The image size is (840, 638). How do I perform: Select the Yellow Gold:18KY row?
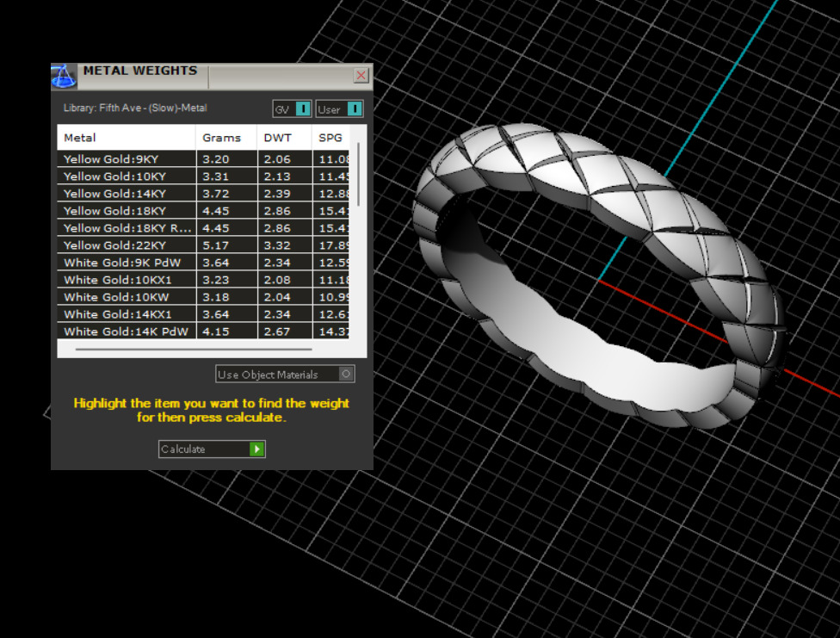[204, 210]
